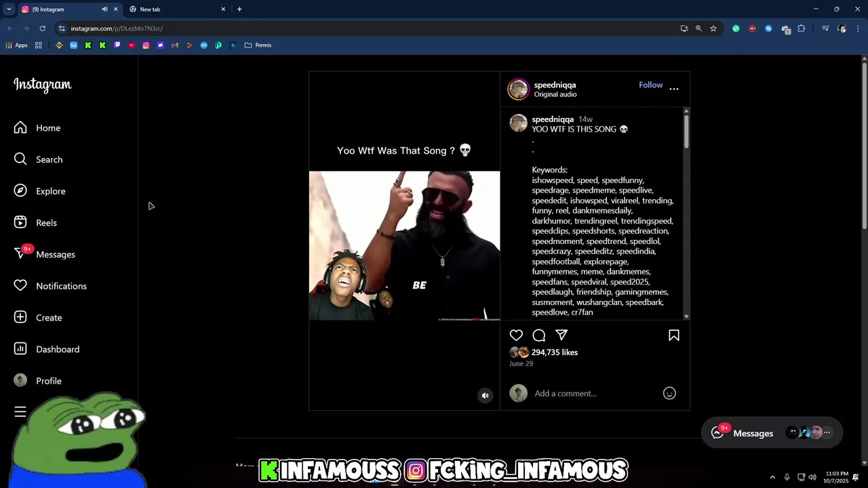Open the YouTube bookmark
The image size is (868, 488).
[132, 45]
